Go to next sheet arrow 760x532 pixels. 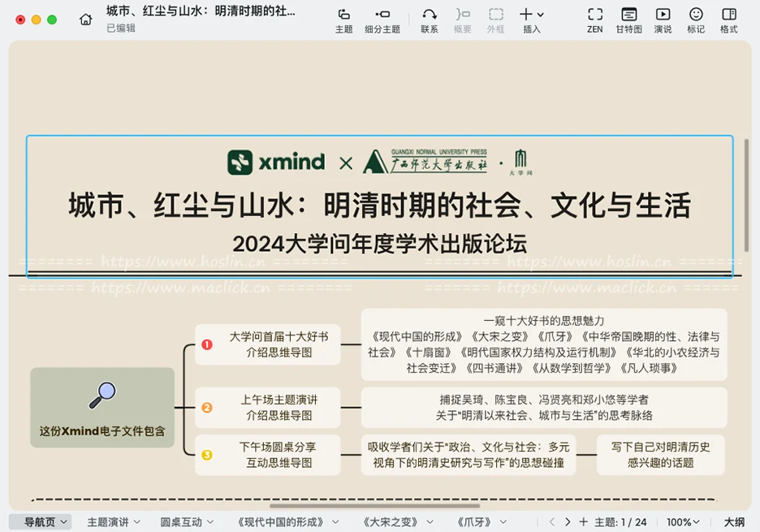click(x=568, y=521)
